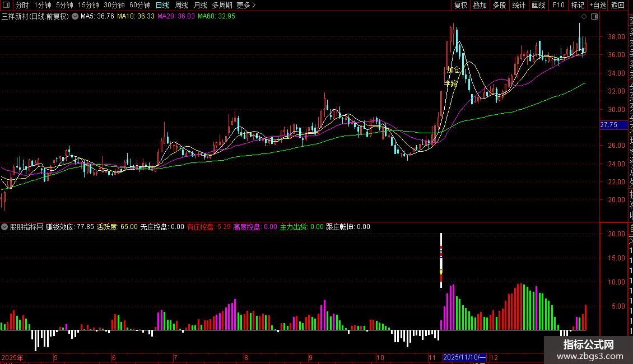Click the 加仓 signal marker on chart
The height and width of the screenshot is (364, 633).
453,70
